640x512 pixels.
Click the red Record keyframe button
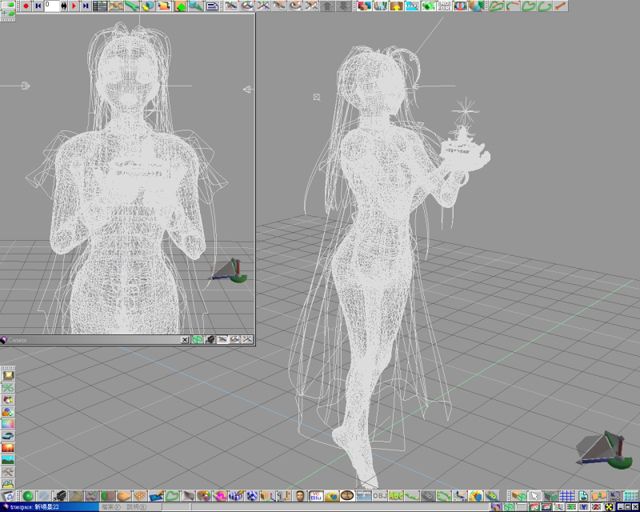coord(25,6)
